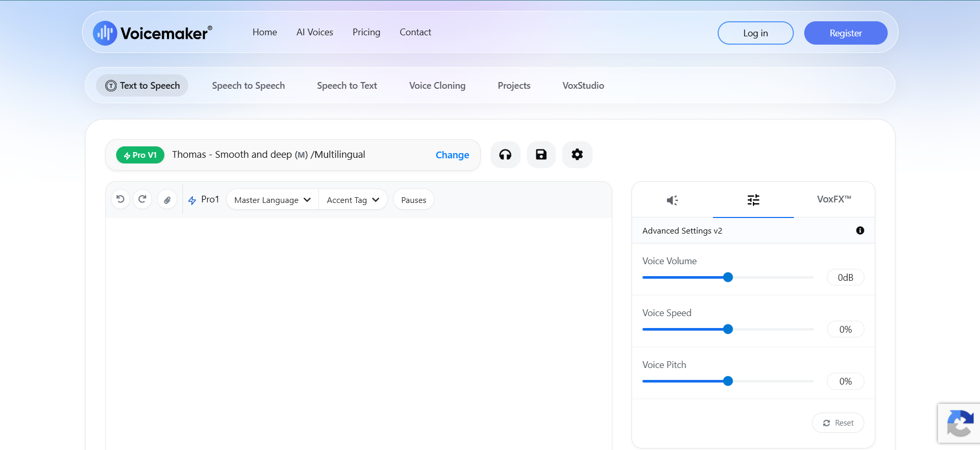
Task: Click the Voicemaker logo
Action: point(152,33)
